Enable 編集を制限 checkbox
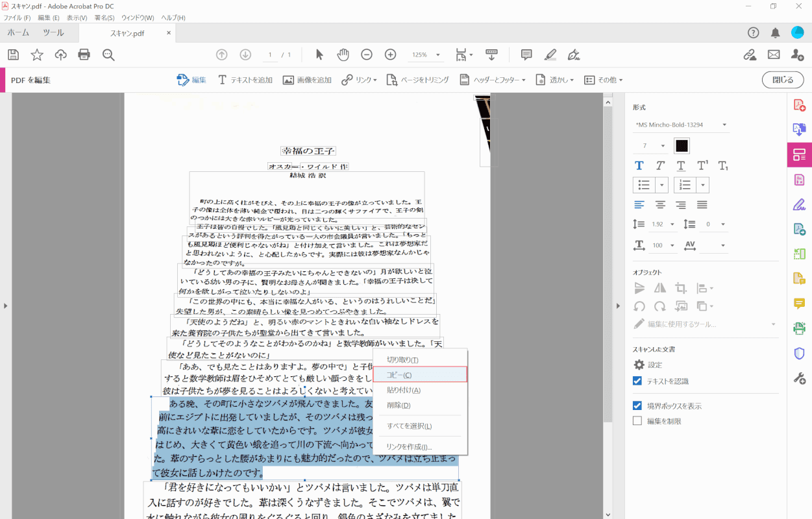The height and width of the screenshot is (519, 812). pyautogui.click(x=637, y=421)
